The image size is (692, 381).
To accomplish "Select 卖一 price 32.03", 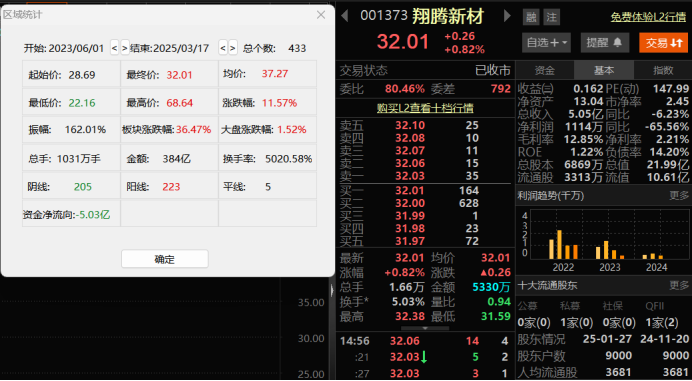I will [x=410, y=176].
